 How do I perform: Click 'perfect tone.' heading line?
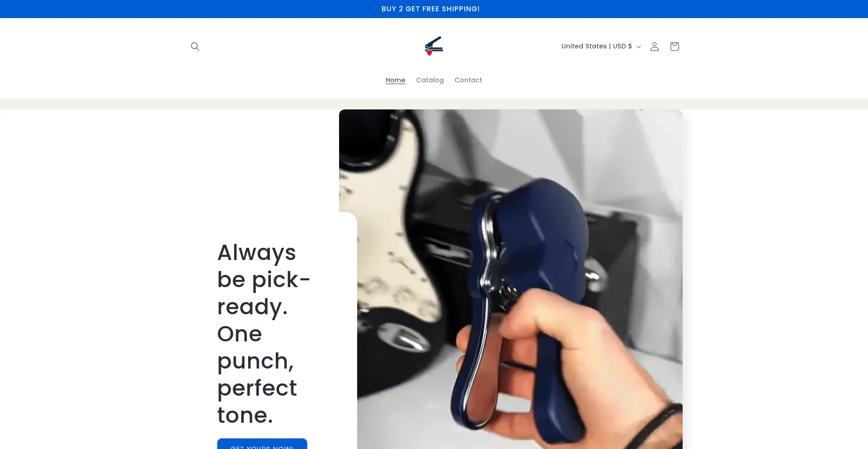point(256,402)
